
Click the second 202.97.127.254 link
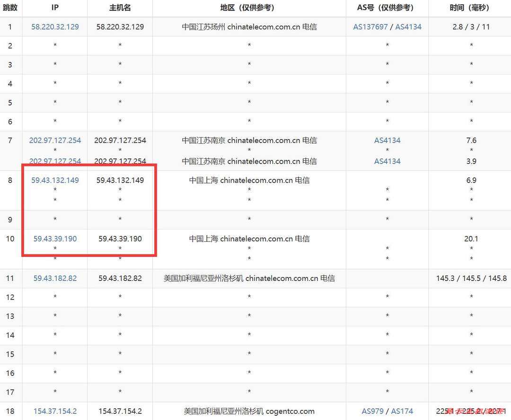coord(55,161)
